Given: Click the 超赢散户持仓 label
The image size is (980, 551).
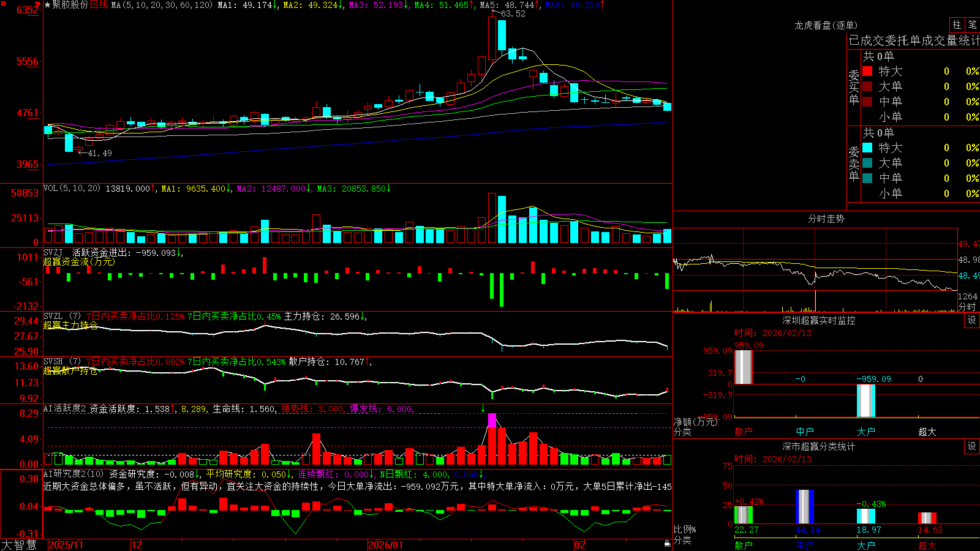Looking at the screenshot, I should tap(70, 370).
